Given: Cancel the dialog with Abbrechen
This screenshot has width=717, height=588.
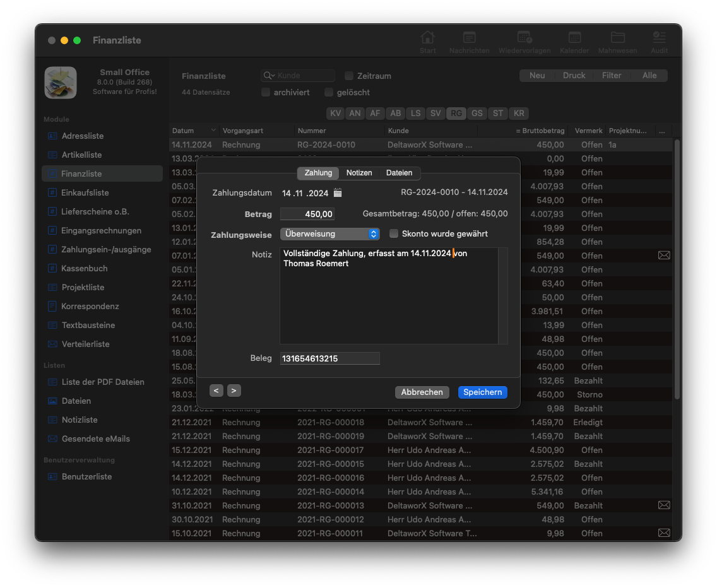Looking at the screenshot, I should (x=422, y=392).
